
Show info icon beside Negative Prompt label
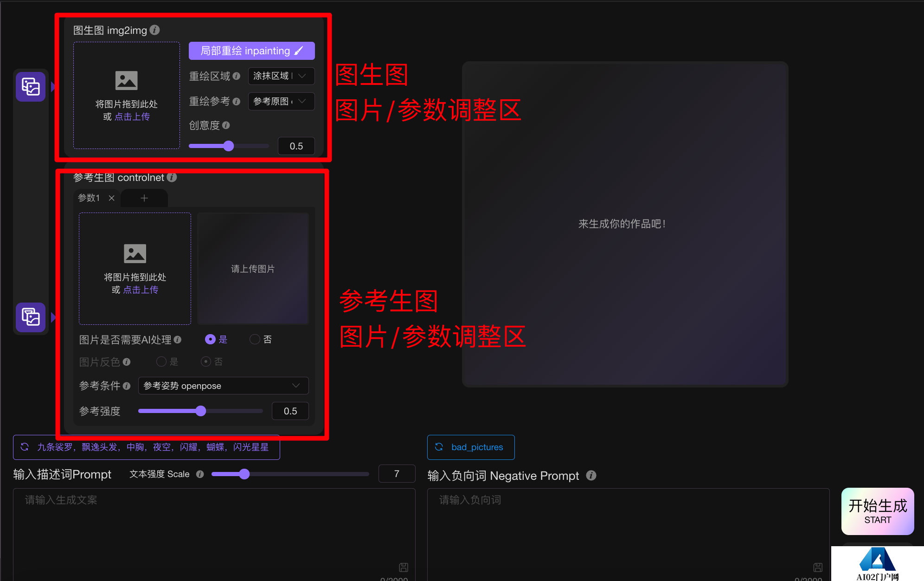[x=591, y=476]
